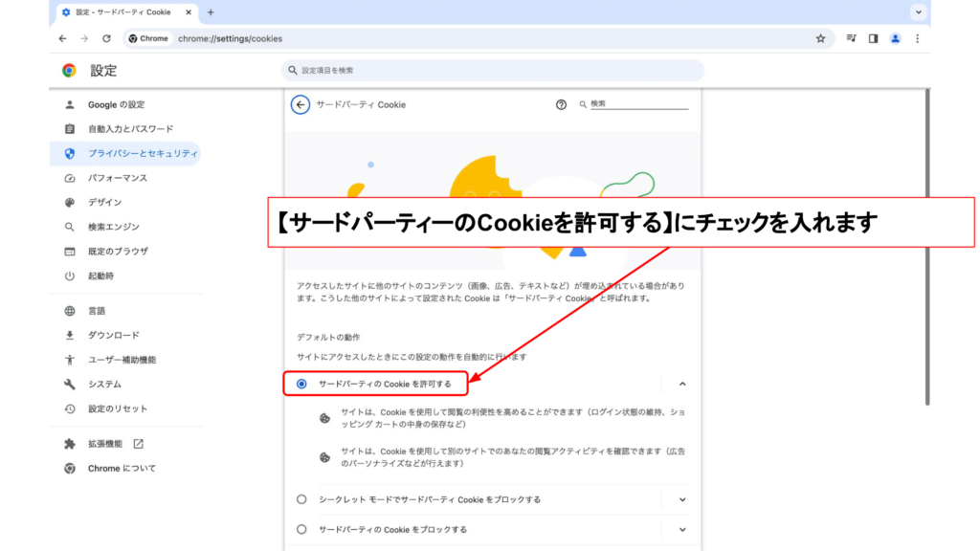This screenshot has width=980, height=551.
Task: Open the new tab plus button
Action: tap(211, 12)
